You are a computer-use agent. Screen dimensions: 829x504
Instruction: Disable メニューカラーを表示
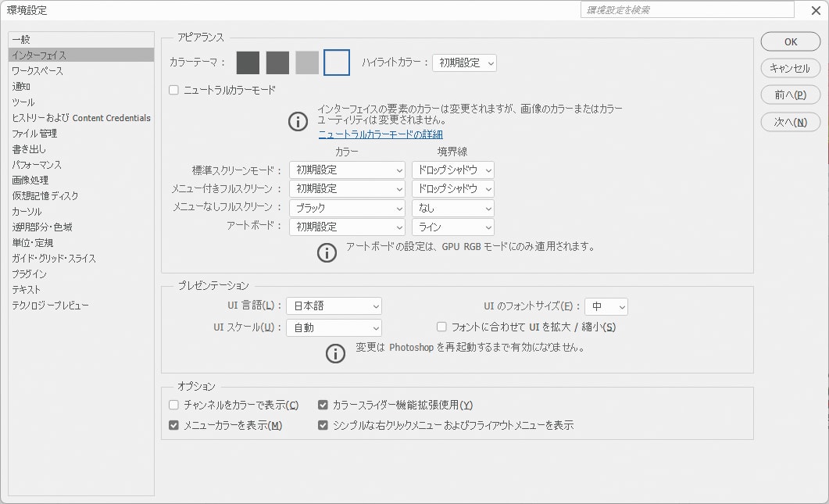[x=173, y=425]
